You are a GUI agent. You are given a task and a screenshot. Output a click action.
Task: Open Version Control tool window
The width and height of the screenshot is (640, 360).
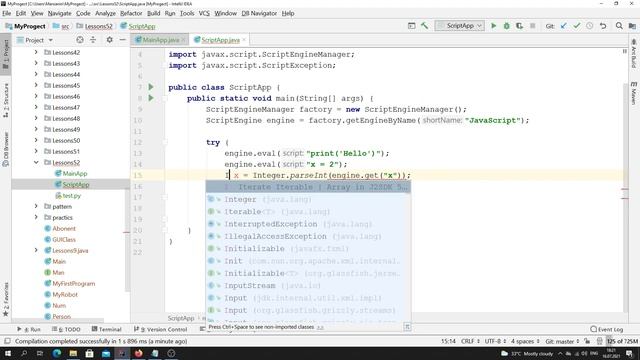coord(160,329)
